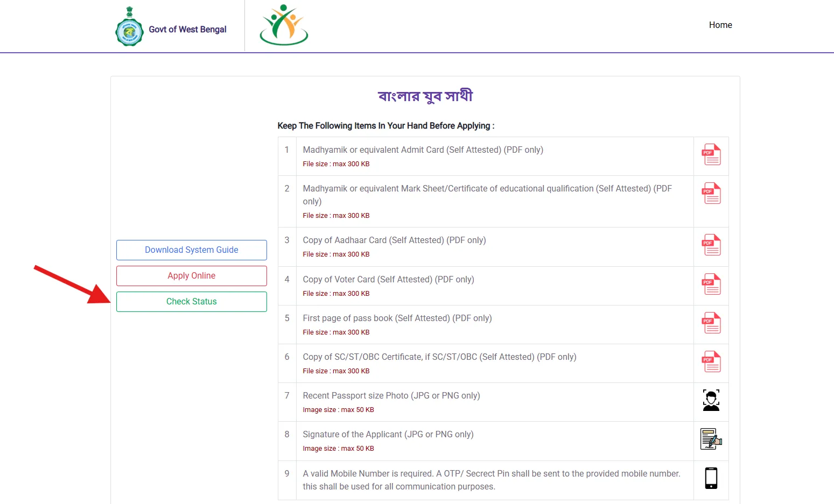This screenshot has height=504, width=834.
Task: Click the signature document icon
Action: [x=711, y=439]
